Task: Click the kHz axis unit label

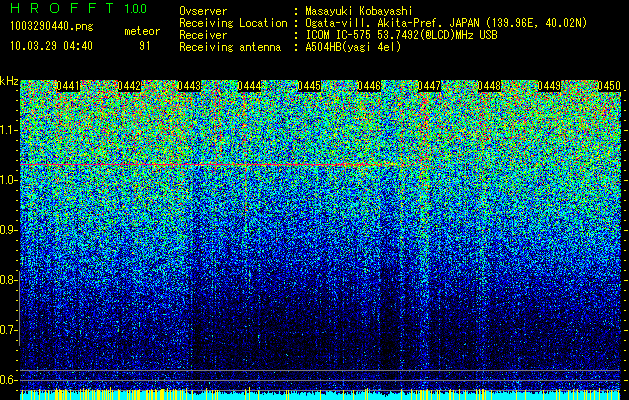Action: (x=9, y=81)
